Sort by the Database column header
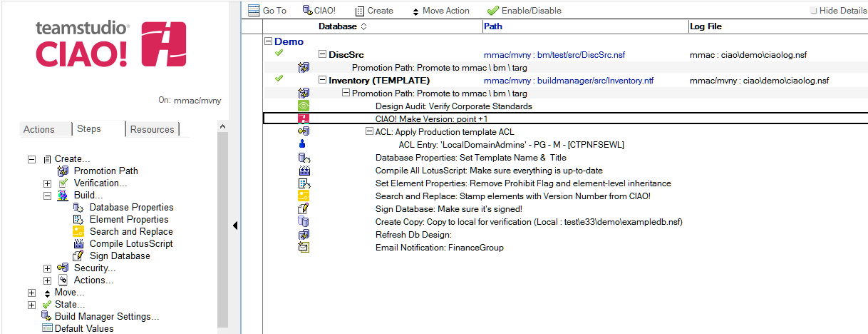Image resolution: width=868 pixels, height=334 pixels. coord(343,26)
